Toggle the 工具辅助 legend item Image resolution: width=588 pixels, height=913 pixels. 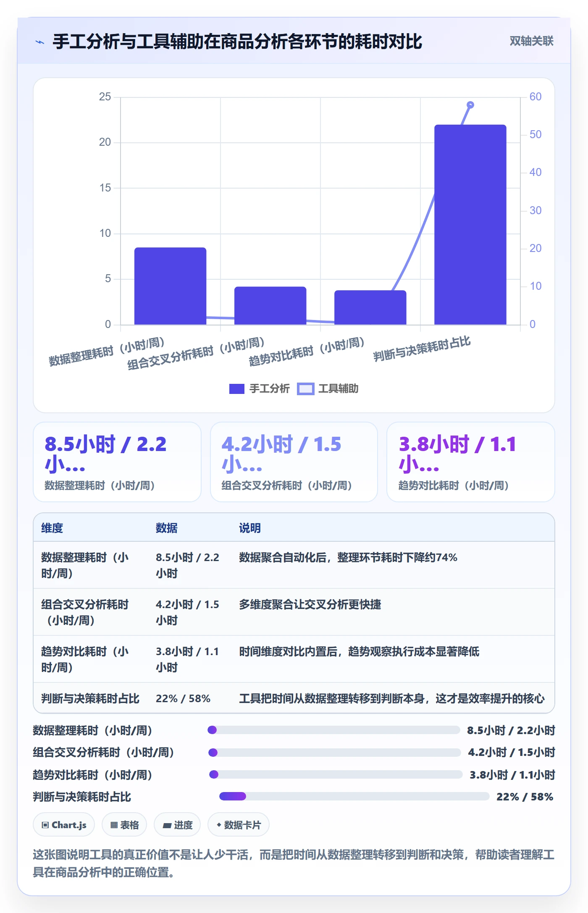[328, 389]
